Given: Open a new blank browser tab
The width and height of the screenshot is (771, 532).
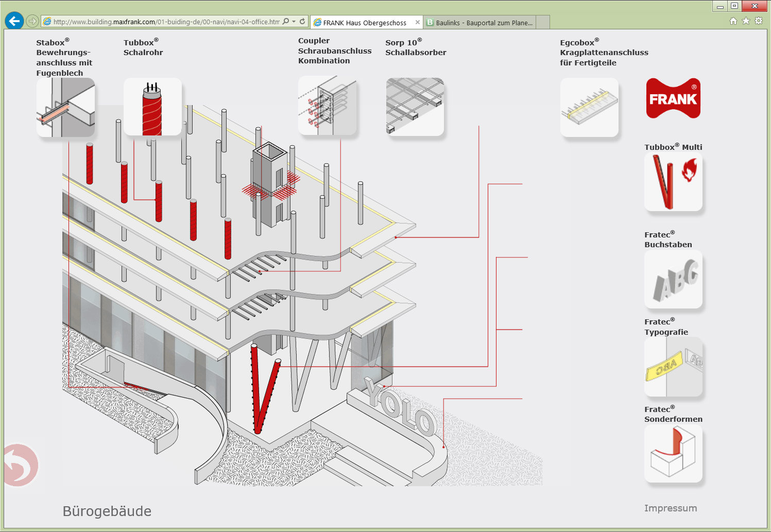Looking at the screenshot, I should tap(543, 23).
